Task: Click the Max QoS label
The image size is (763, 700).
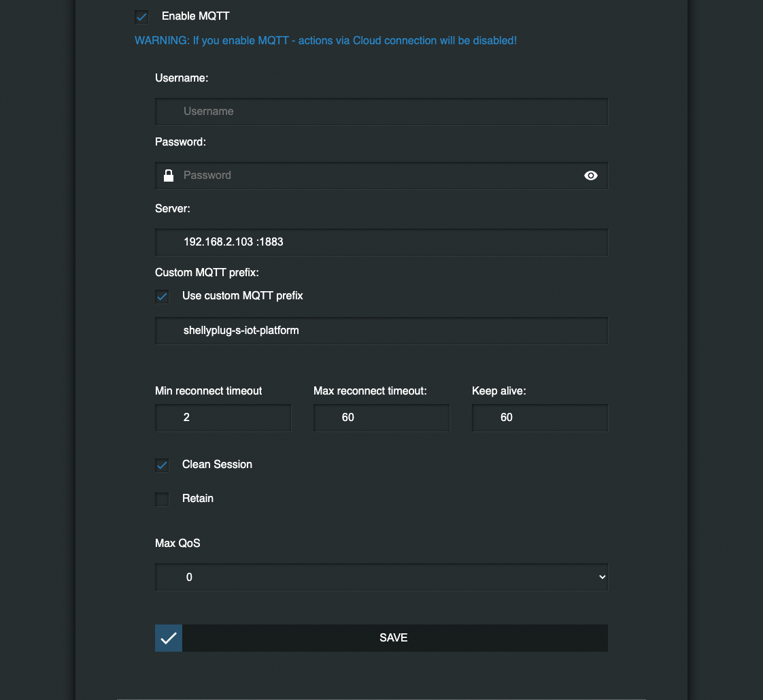Action: [x=177, y=544]
